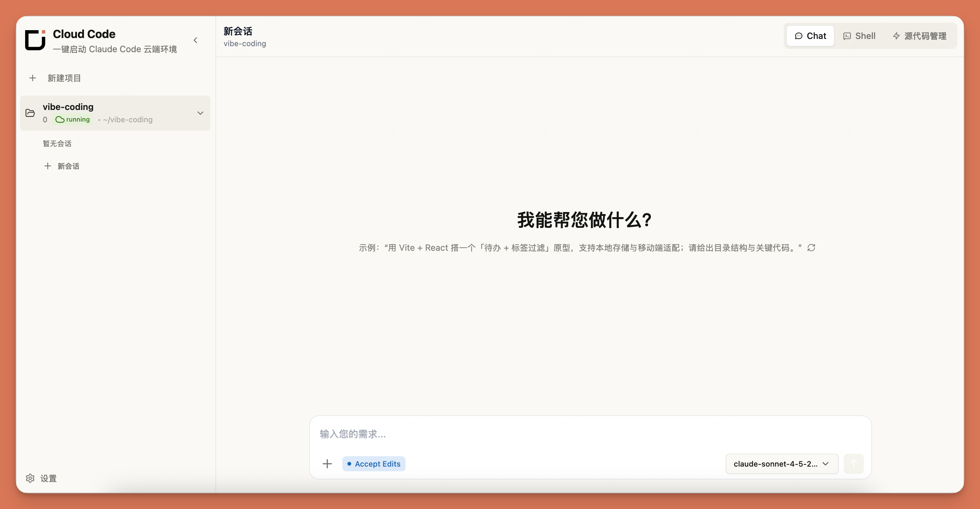Viewport: 980px width, 509px height.
Task: Select the vibe-coding project in the sidebar
Action: [68, 107]
